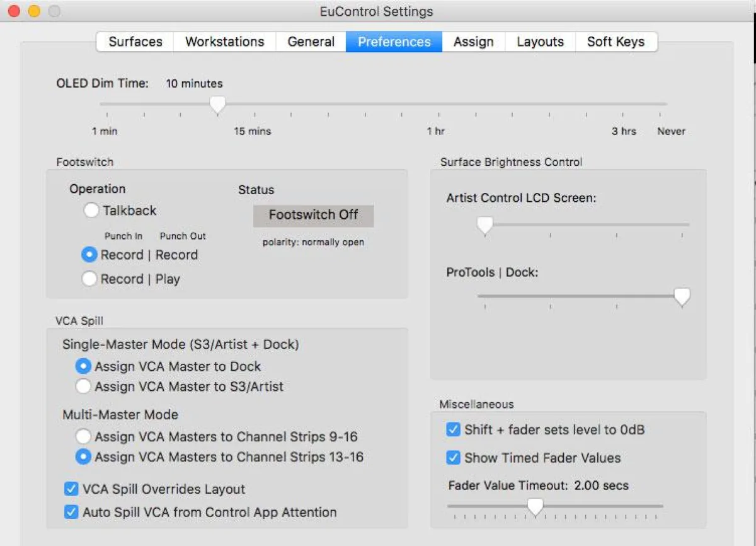Click the ProTools | Dock brightness handle
The width and height of the screenshot is (756, 546).
point(682,296)
